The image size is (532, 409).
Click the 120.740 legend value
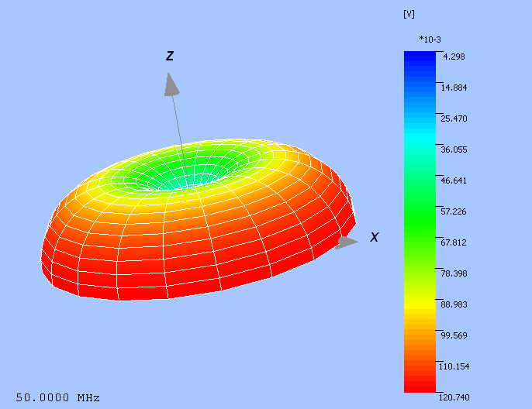click(454, 397)
